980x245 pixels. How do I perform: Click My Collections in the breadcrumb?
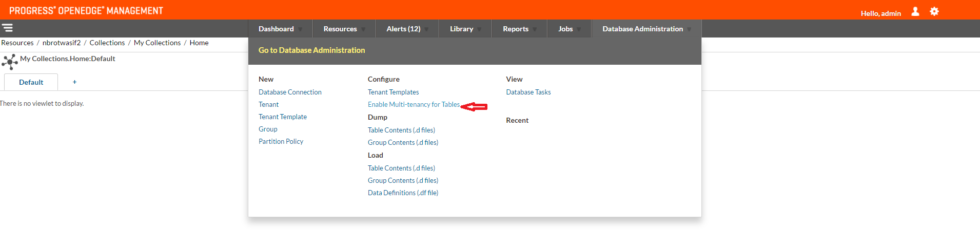click(x=157, y=43)
